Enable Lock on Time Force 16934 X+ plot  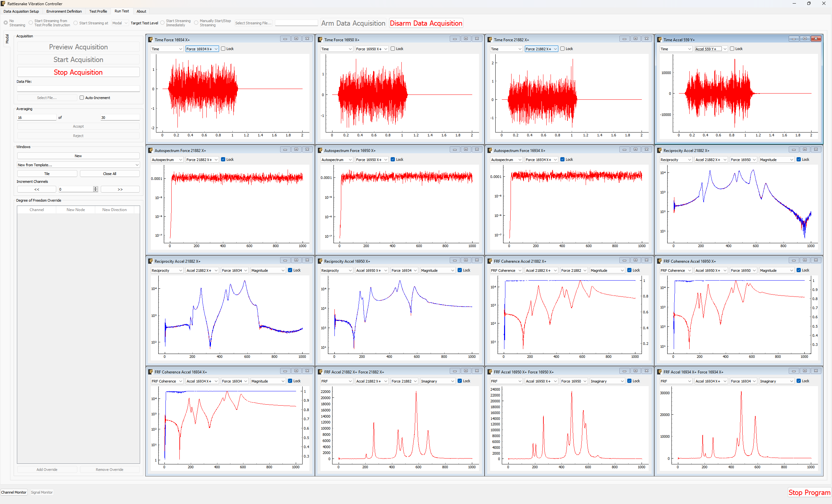tap(223, 49)
